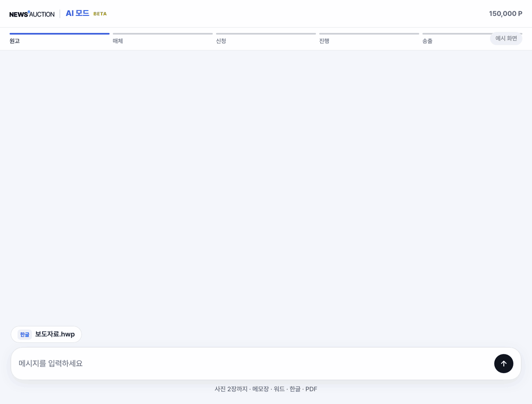Select the 한글 badge on the attached file
Screen dimensions: 532x404
click(24, 334)
